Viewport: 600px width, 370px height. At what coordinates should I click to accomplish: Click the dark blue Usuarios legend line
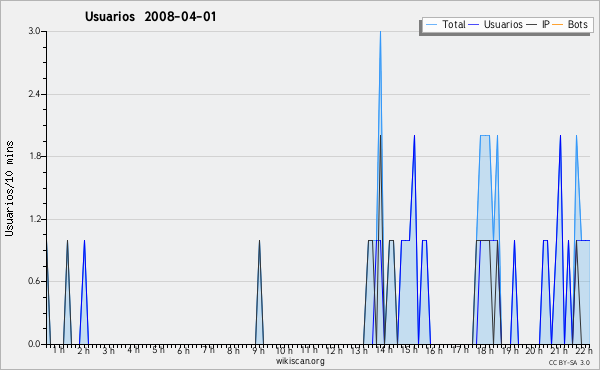(474, 25)
